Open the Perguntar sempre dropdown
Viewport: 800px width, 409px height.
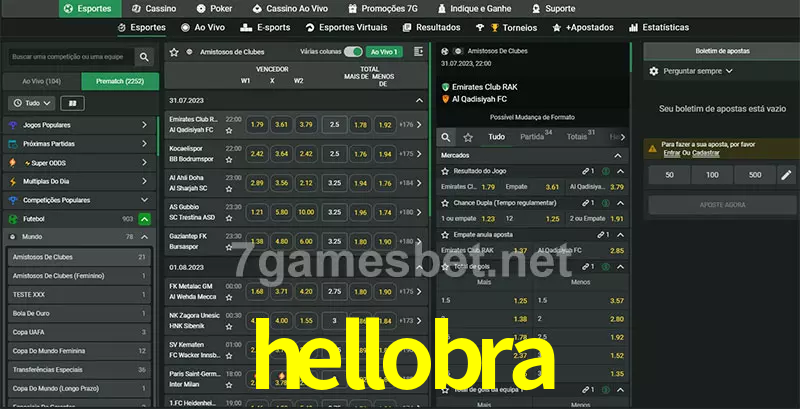pos(697,71)
